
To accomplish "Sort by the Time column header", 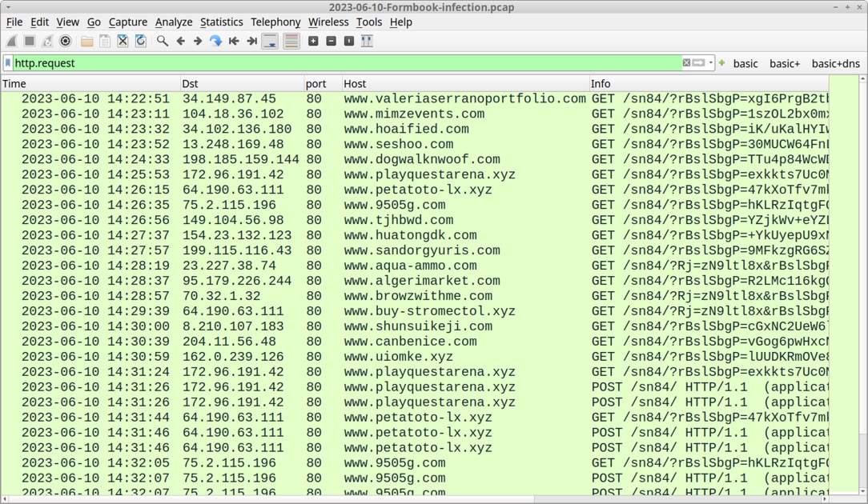I will click(90, 83).
